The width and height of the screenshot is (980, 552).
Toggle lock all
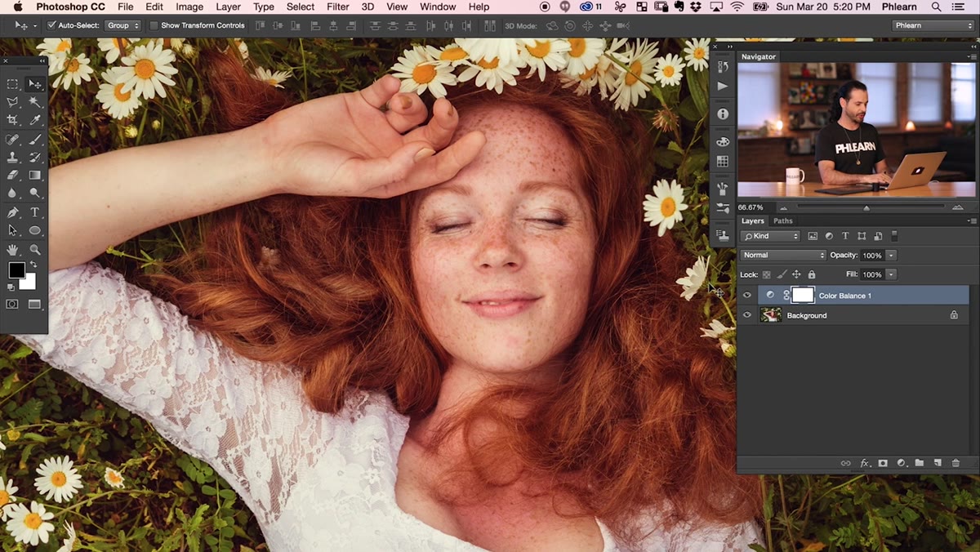(x=811, y=275)
